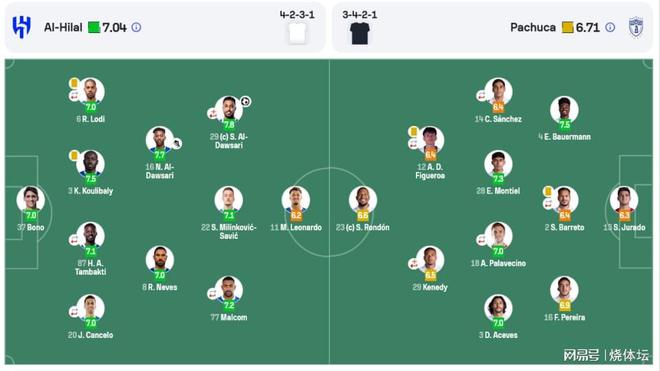Viewport: 660px width, 371px height.
Task: Click the info icon next to Al-Hilal rating
Action: click(136, 27)
